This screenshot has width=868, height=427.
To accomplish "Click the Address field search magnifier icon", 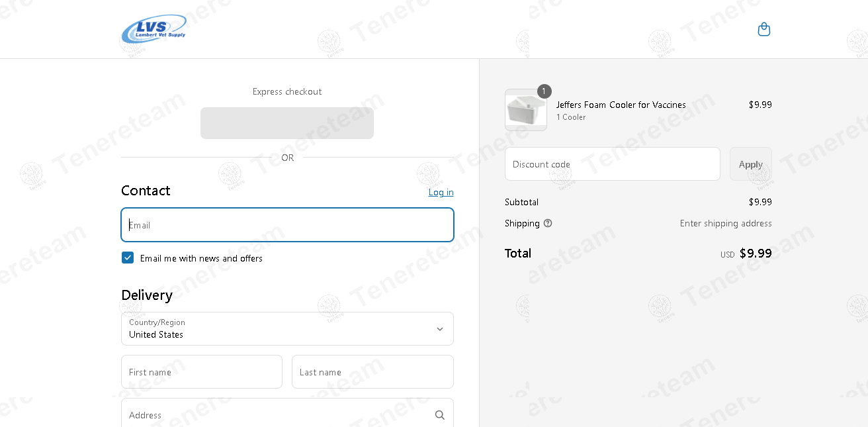I will [440, 415].
